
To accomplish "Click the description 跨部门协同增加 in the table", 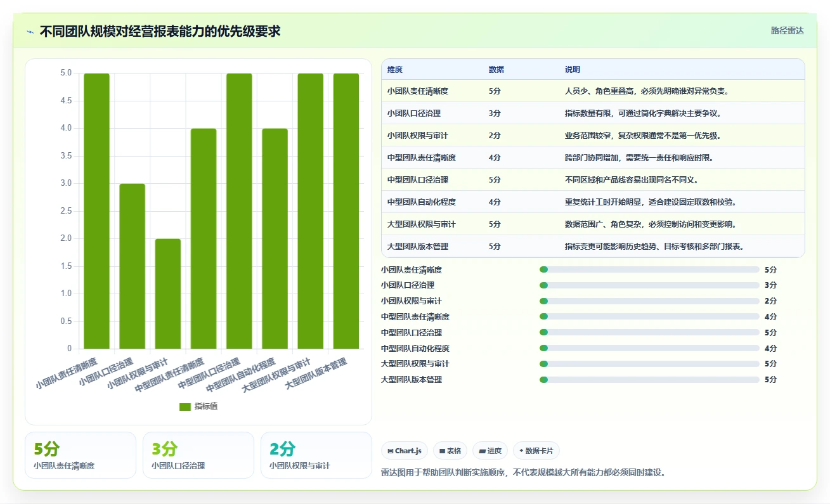I will [x=639, y=158].
